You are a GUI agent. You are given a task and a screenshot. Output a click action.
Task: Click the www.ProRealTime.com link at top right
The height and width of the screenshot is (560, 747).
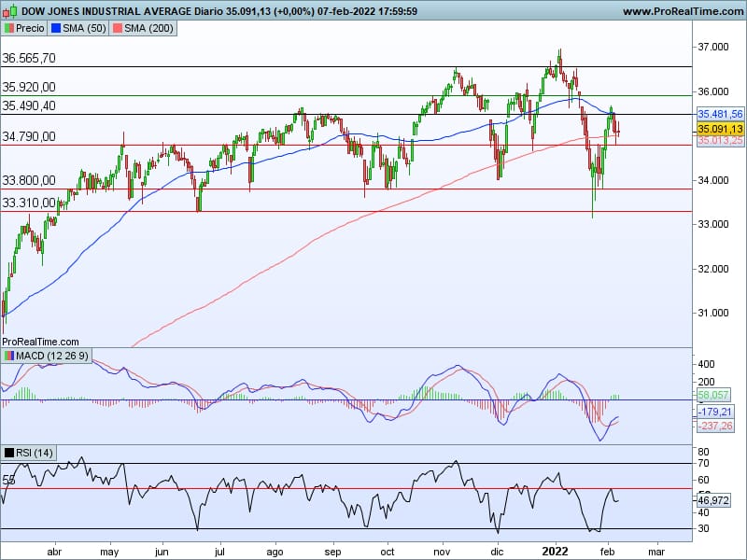pyautogui.click(x=684, y=11)
